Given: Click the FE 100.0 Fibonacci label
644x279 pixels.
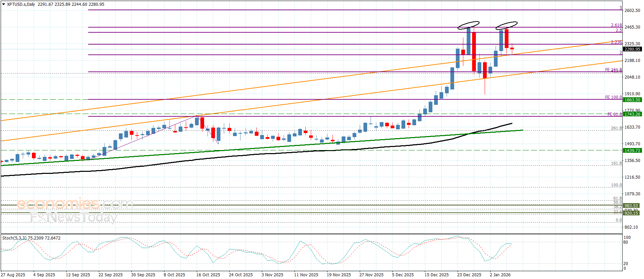Looking at the screenshot, I should click(613, 97).
